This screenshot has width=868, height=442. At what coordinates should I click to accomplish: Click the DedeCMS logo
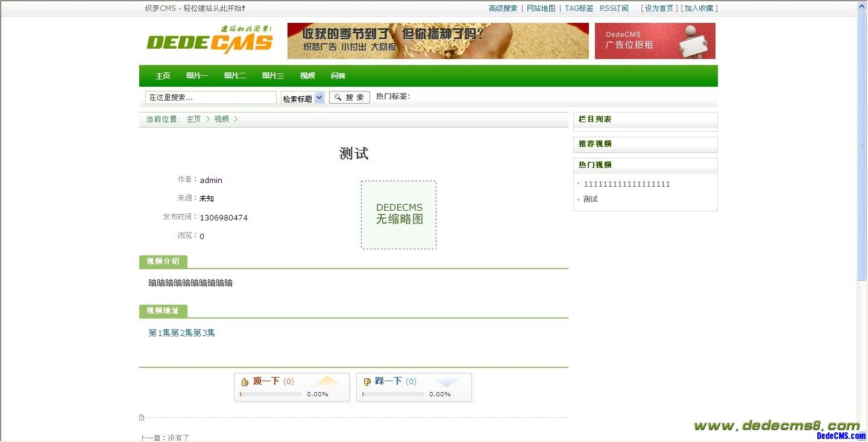[x=209, y=40]
